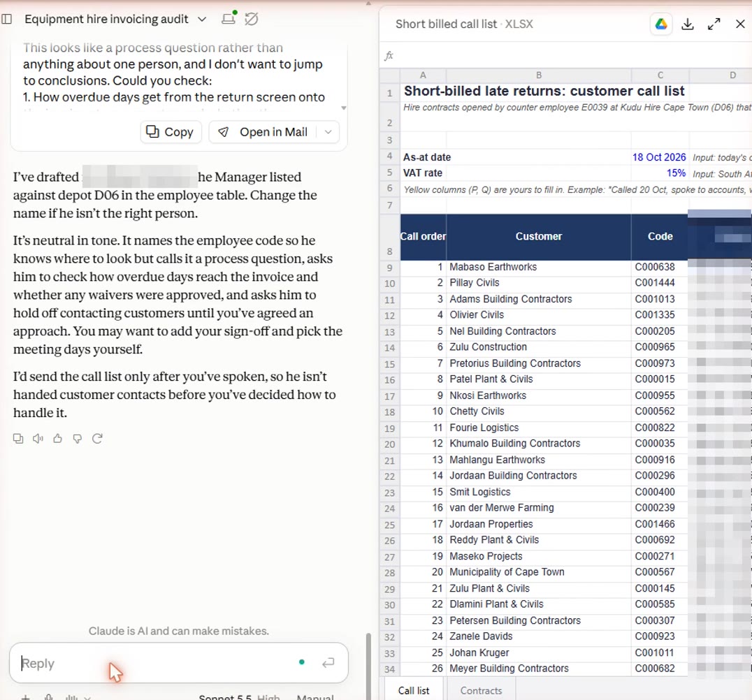Click customer code C000682

tap(655, 669)
